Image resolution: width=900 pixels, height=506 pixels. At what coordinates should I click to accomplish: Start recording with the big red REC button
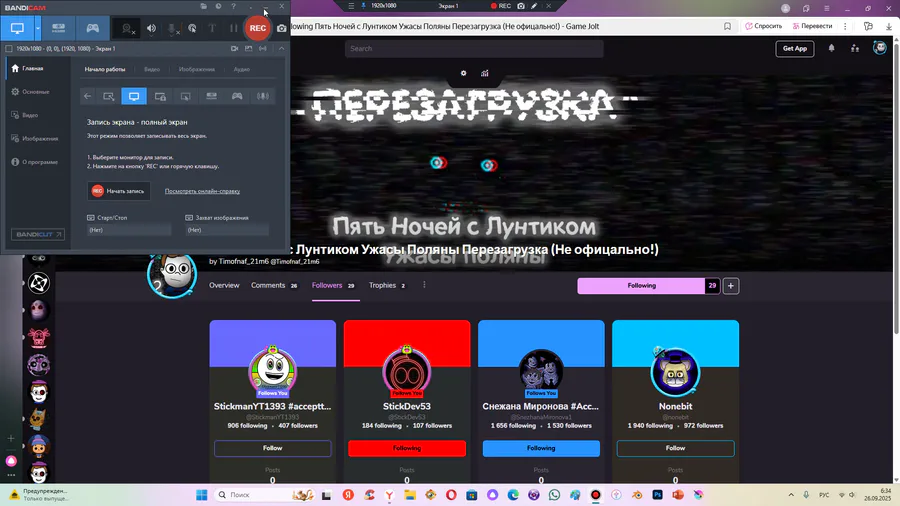[258, 28]
